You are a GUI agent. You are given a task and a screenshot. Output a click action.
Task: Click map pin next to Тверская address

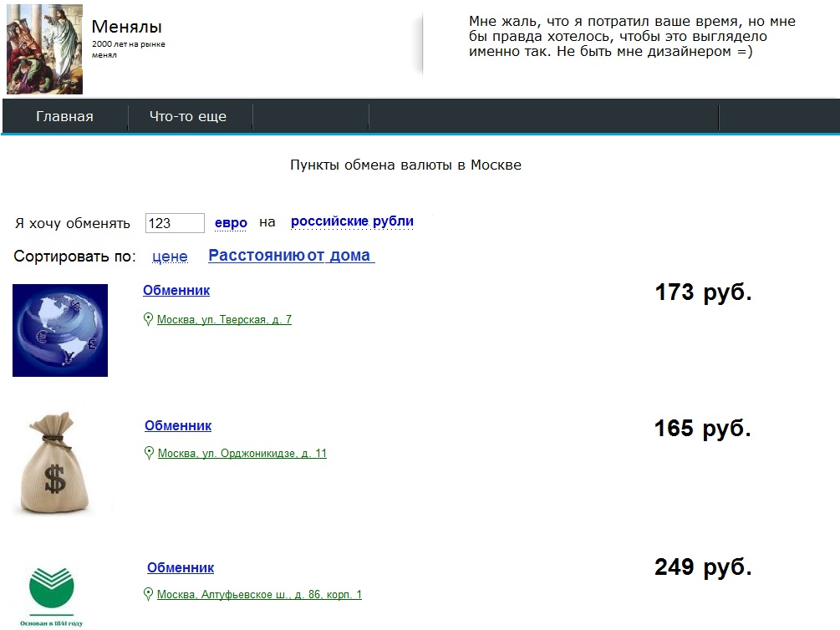click(149, 319)
